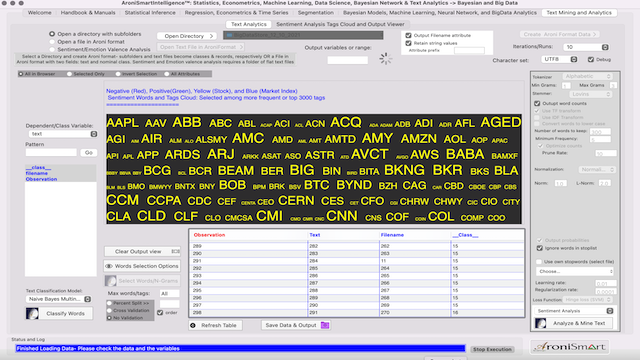
Task: Switch to Handbook & Manuals tab
Action: pyautogui.click(x=88, y=13)
